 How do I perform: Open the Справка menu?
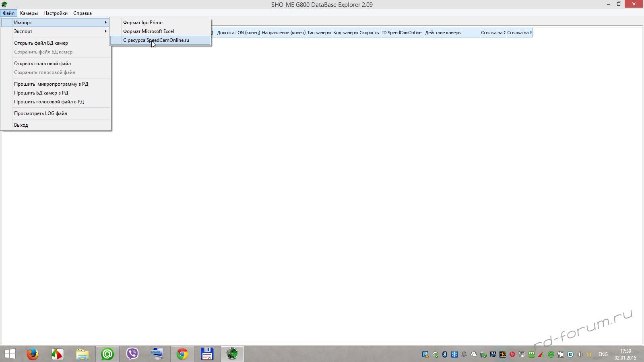coord(83,13)
